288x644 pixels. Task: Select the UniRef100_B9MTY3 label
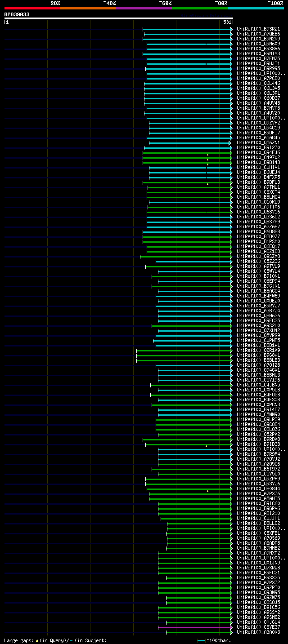258,53
